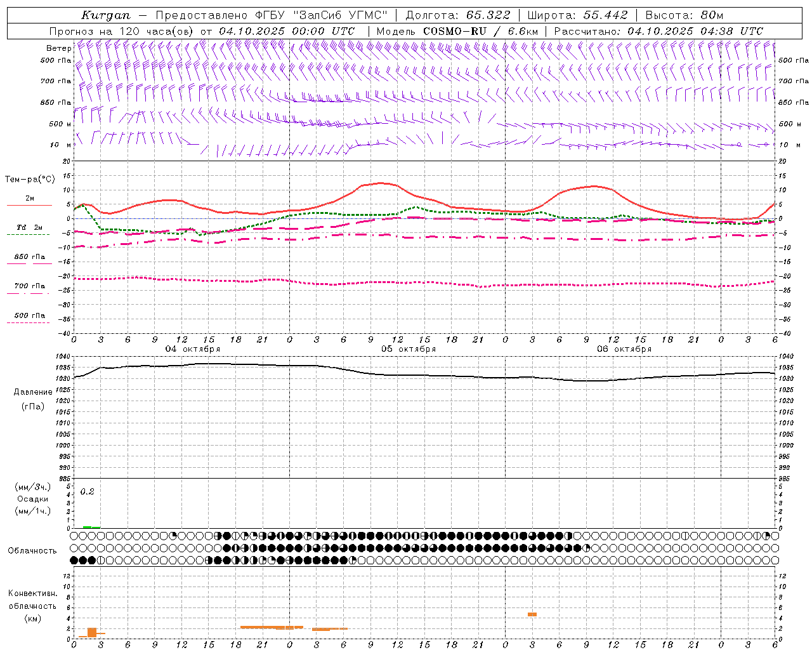Viewport: 812px width, 650px height.
Task: Click the isolated orange convective bar near 4 km
Action: point(532,614)
